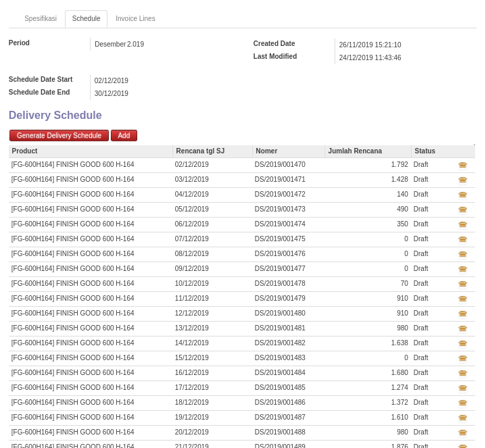Click the Status column header
Image resolution: width=486 pixels, height=448 pixels.
[x=424, y=151]
